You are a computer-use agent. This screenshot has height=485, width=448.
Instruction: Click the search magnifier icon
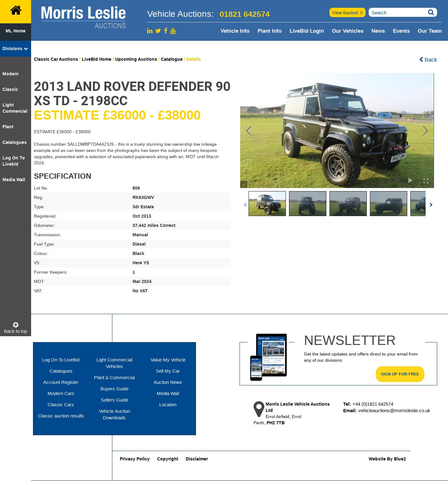click(x=431, y=12)
